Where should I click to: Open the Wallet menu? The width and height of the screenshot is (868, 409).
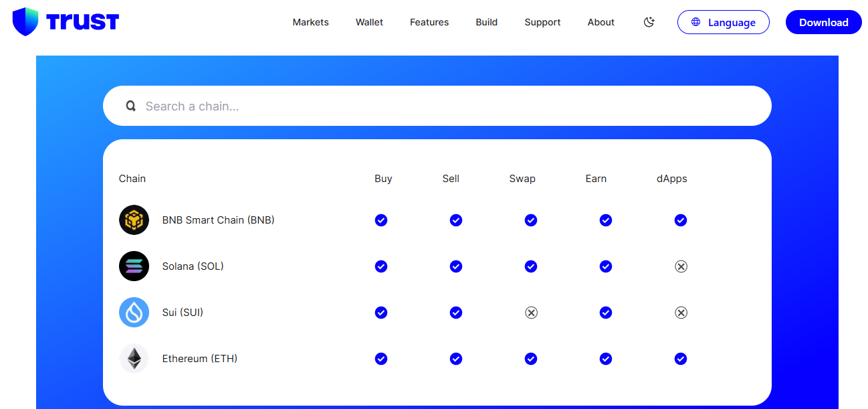pyautogui.click(x=369, y=22)
